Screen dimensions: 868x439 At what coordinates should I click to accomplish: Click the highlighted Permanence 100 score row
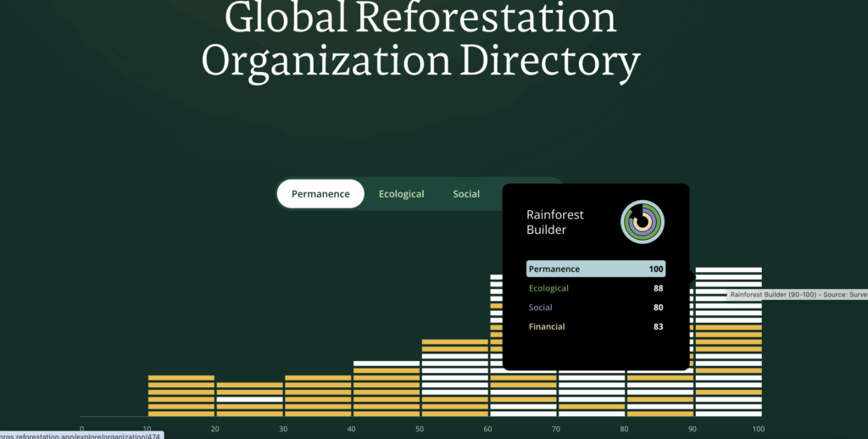tap(596, 269)
